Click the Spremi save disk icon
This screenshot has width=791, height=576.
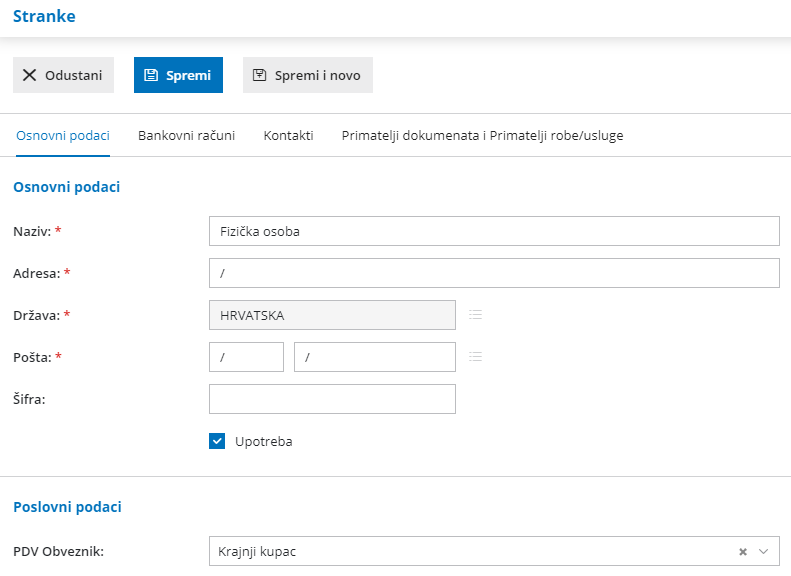151,75
